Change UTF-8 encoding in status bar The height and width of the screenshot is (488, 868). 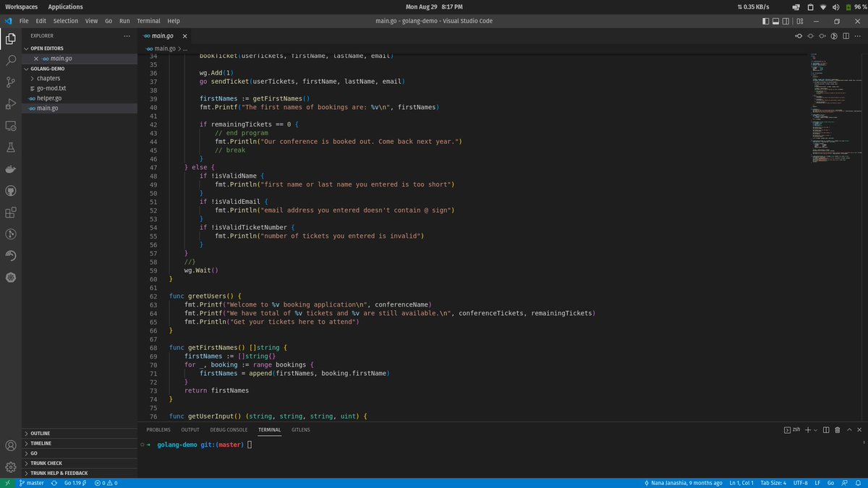tap(800, 482)
